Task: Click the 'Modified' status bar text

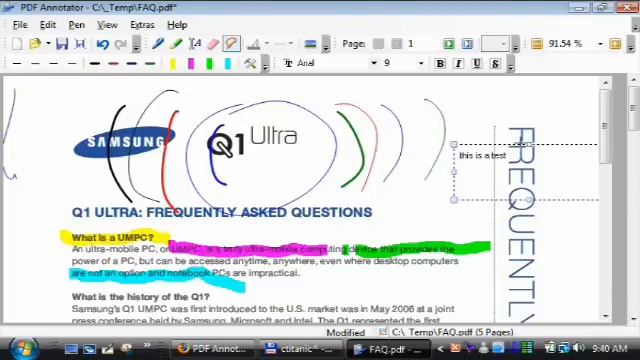Action: click(346, 332)
